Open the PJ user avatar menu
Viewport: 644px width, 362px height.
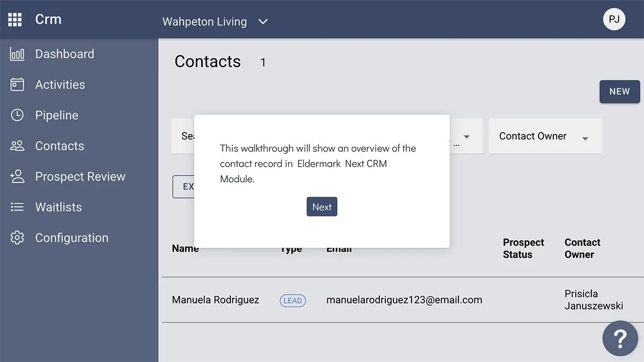[x=614, y=20]
